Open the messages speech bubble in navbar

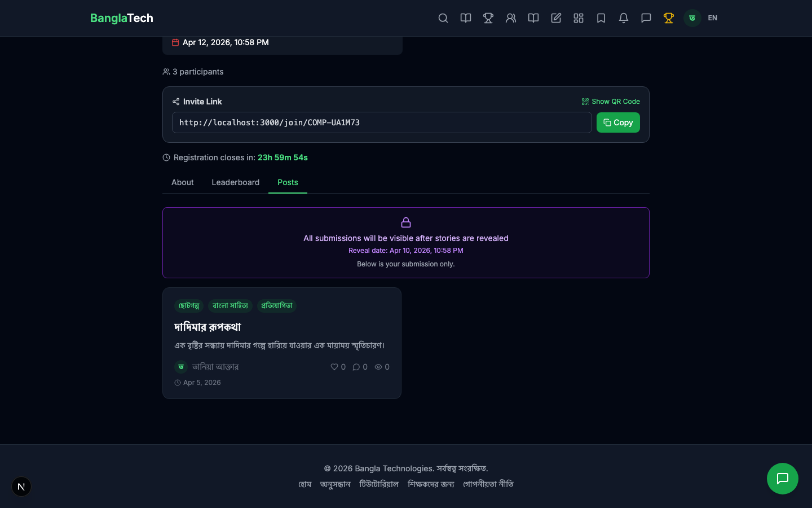[x=646, y=18]
